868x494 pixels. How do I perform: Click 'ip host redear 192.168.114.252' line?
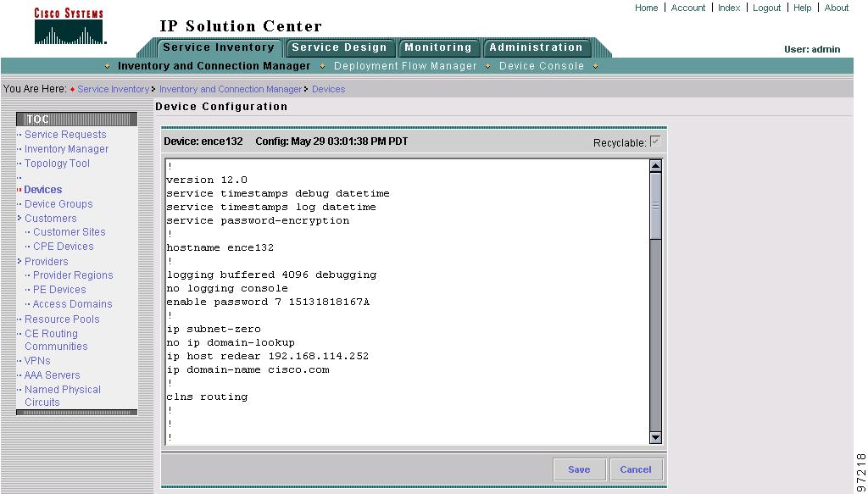click(267, 356)
